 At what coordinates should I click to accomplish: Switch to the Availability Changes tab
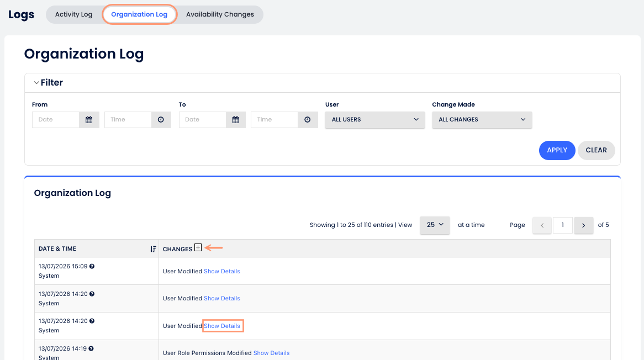click(220, 14)
